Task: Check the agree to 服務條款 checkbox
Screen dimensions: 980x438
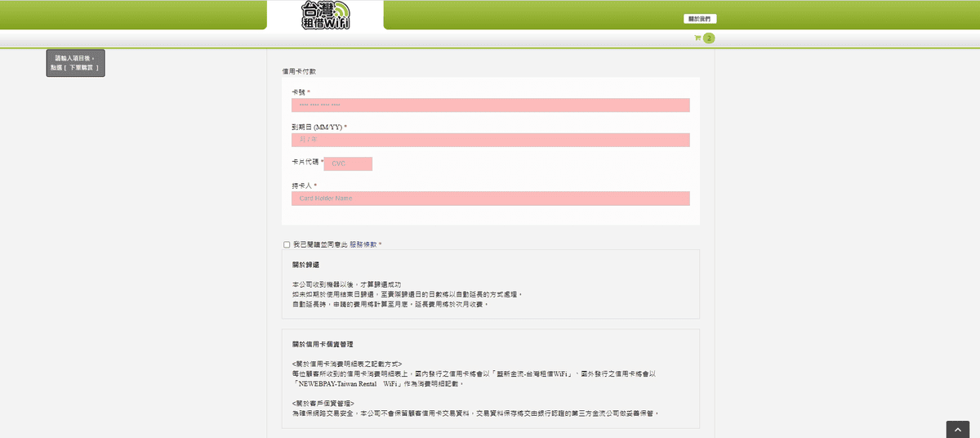Action: tap(287, 244)
